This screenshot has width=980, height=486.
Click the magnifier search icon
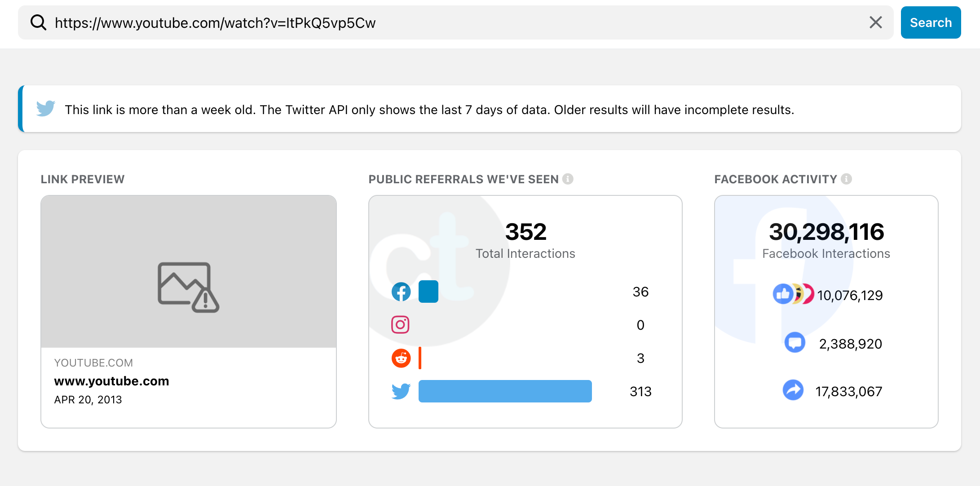coord(39,22)
